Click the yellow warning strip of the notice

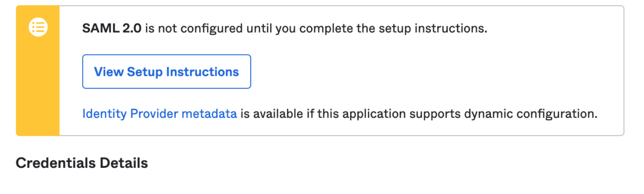(38, 70)
